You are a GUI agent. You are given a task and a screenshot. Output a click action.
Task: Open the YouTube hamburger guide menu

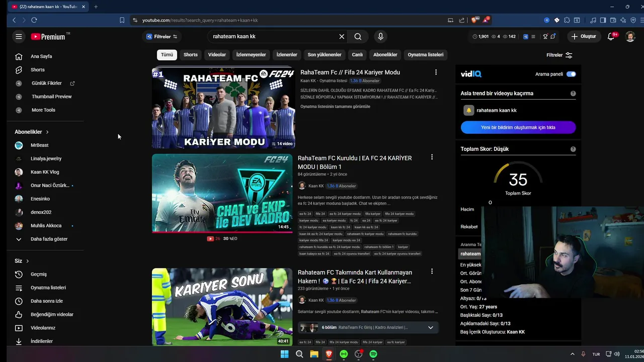[19, 36]
